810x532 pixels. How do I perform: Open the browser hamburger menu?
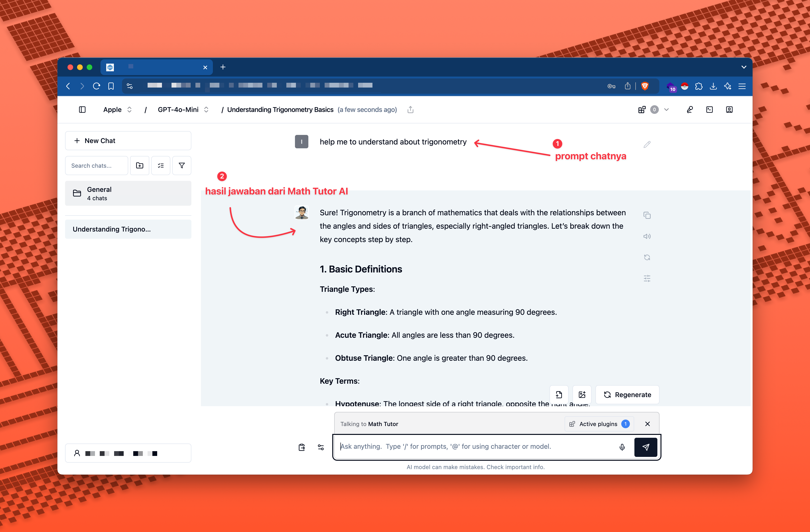[742, 86]
